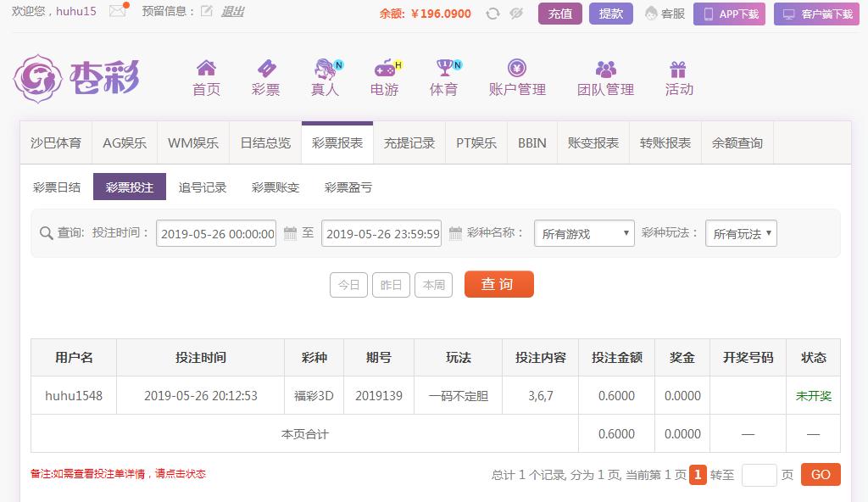The width and height of the screenshot is (868, 502).
Task: Toggle balance visibility eye icon
Action: (516, 14)
